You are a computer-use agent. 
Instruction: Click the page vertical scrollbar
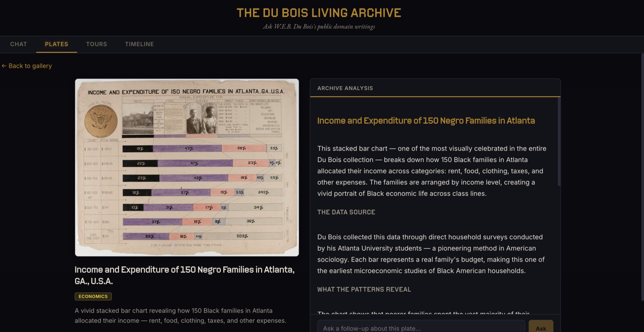pos(642,177)
